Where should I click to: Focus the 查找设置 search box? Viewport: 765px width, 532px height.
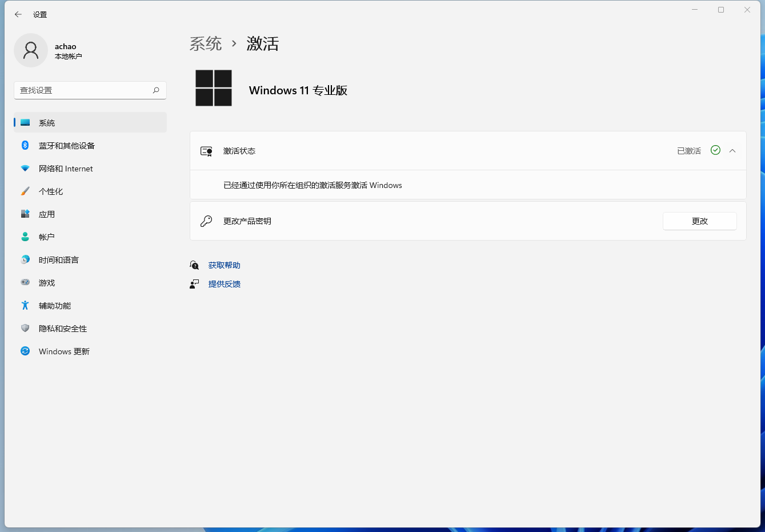pyautogui.click(x=90, y=90)
